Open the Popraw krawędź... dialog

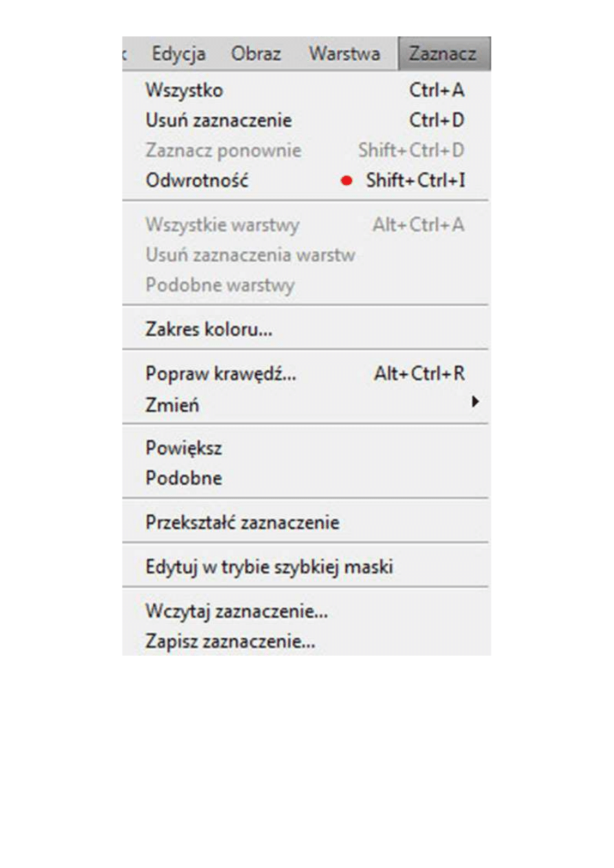[x=221, y=374]
